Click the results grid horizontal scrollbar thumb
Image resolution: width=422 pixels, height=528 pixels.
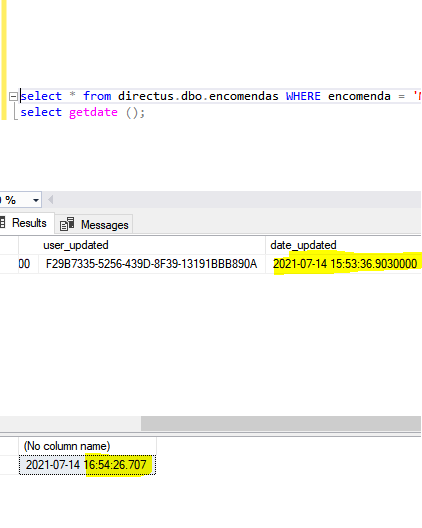[x=281, y=423]
